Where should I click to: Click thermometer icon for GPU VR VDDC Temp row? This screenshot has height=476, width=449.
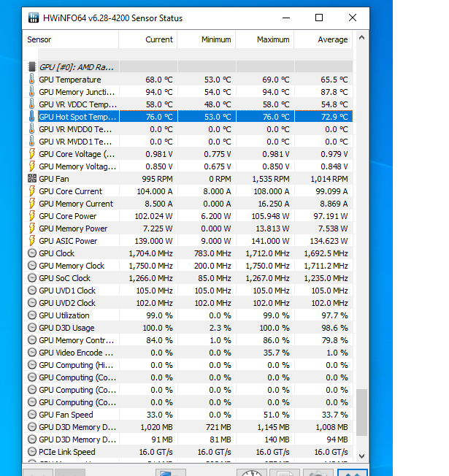pyautogui.click(x=32, y=104)
